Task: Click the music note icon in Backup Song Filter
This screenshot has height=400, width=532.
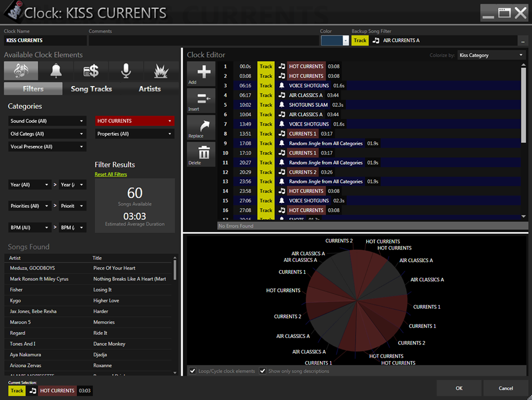Action: click(x=375, y=41)
